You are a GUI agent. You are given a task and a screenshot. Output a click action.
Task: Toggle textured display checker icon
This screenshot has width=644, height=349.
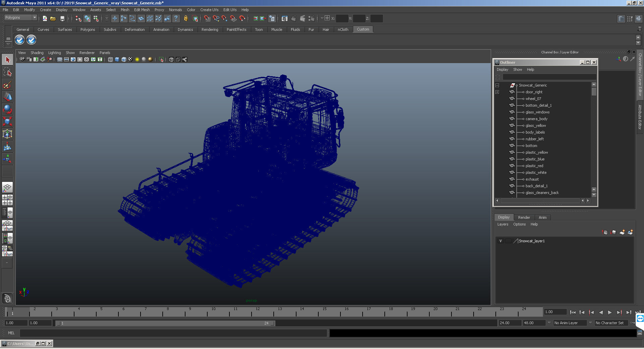coord(130,59)
